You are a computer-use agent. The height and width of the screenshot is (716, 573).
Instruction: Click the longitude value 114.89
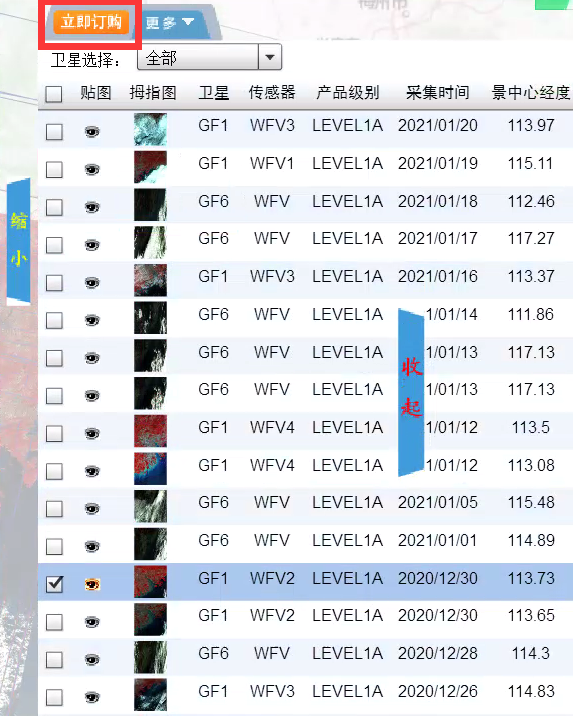[531, 540]
